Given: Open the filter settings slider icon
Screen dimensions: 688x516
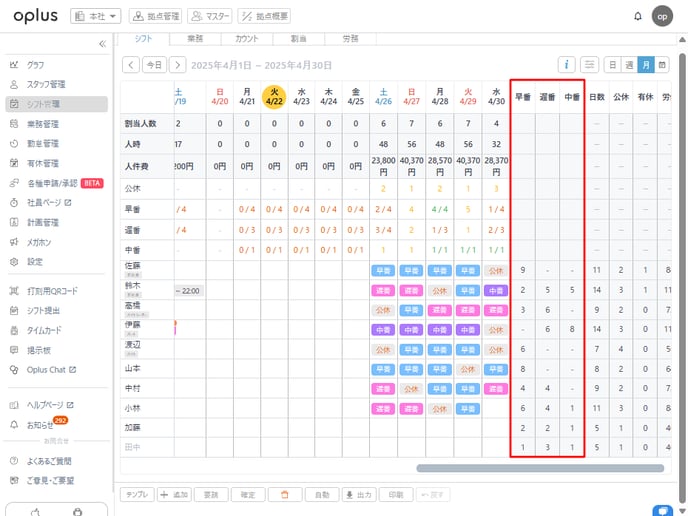Looking at the screenshot, I should 590,64.
